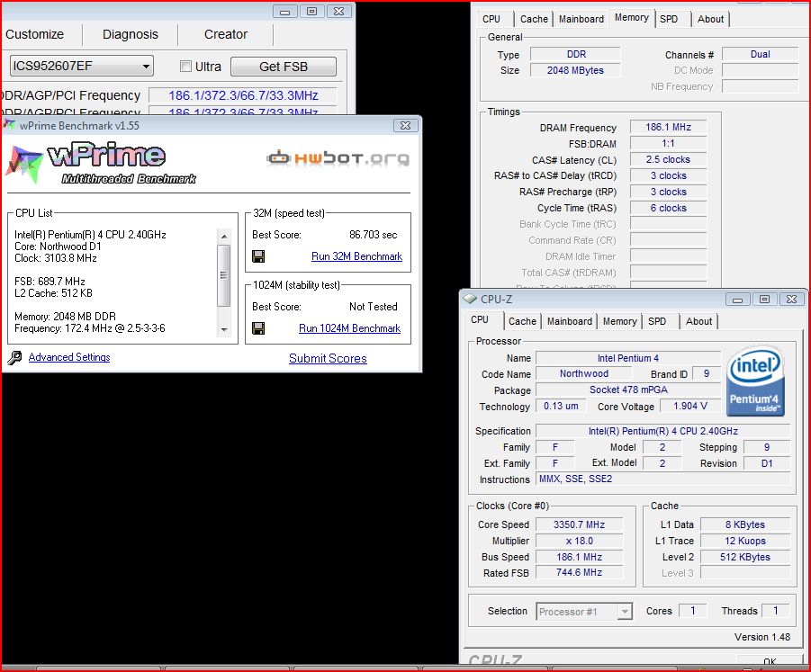Click OK button in CPU-Z
Viewport: 811px width, 672px height.
769,660
